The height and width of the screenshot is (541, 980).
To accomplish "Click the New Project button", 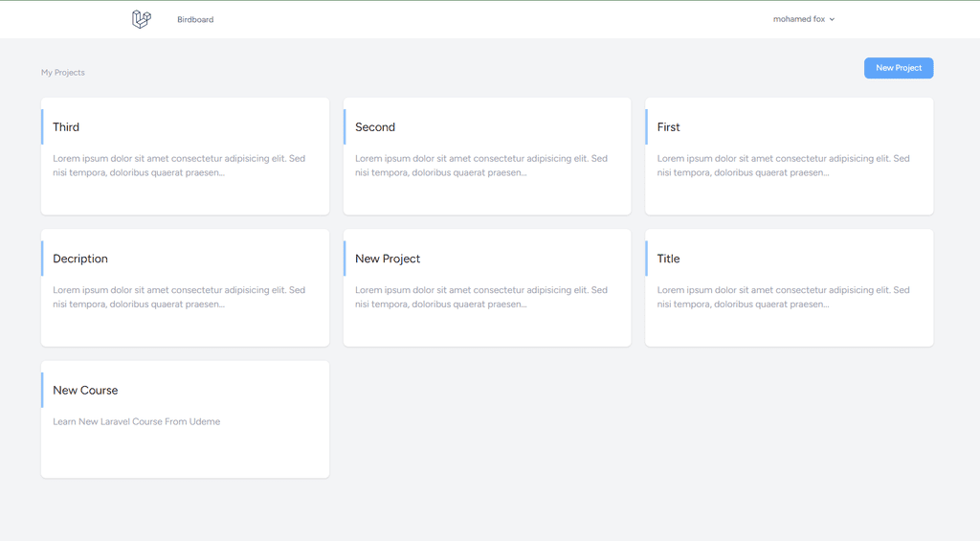I will pos(899,68).
